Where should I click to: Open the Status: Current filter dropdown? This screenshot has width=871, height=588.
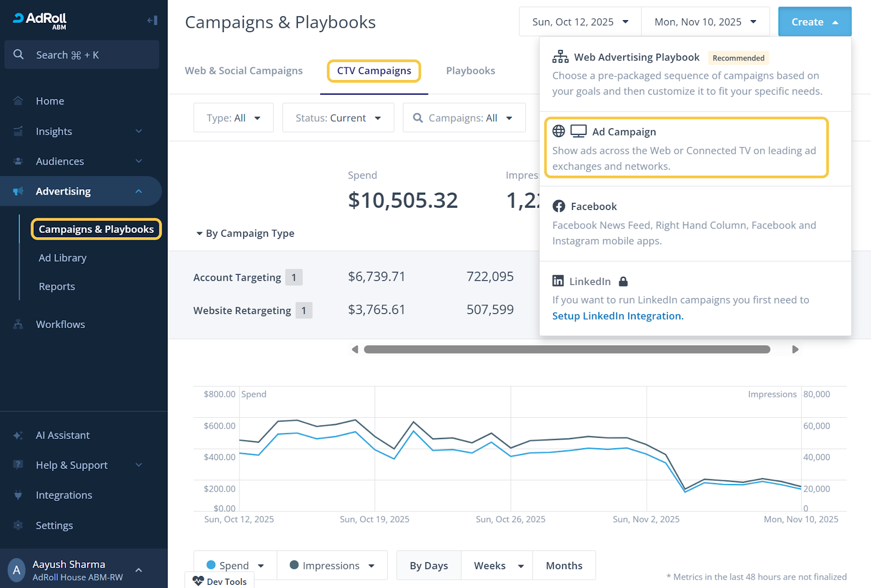tap(338, 118)
